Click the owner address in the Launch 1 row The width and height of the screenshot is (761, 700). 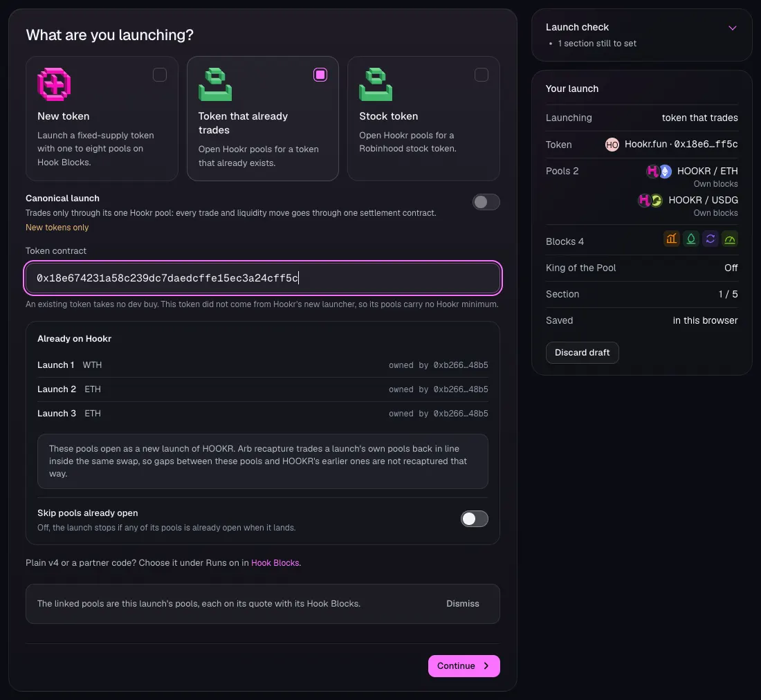tap(461, 365)
